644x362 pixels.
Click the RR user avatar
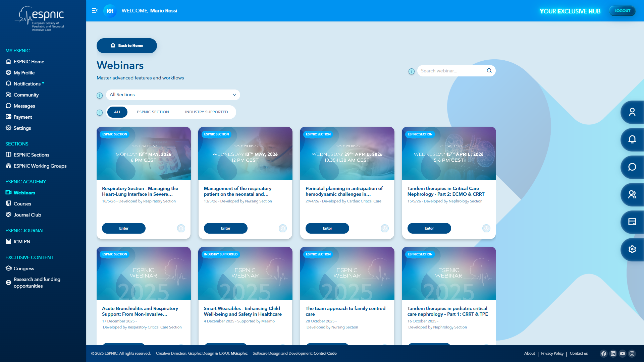[110, 11]
